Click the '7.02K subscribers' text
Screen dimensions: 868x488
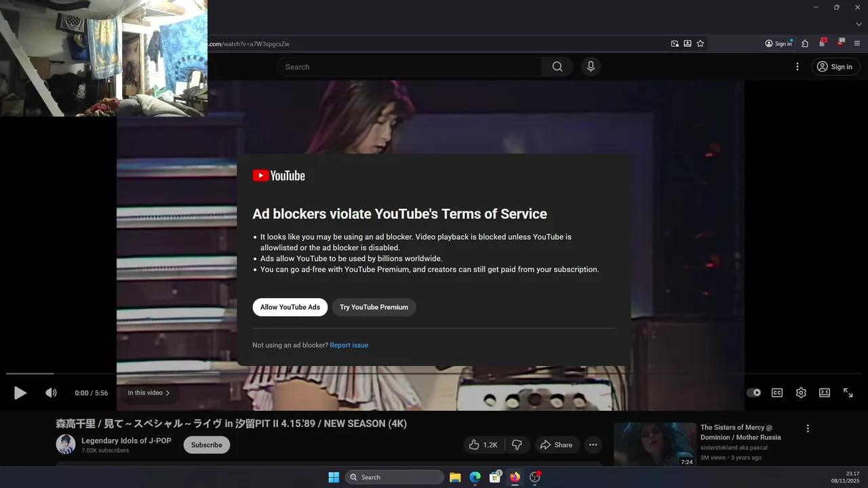click(x=105, y=450)
